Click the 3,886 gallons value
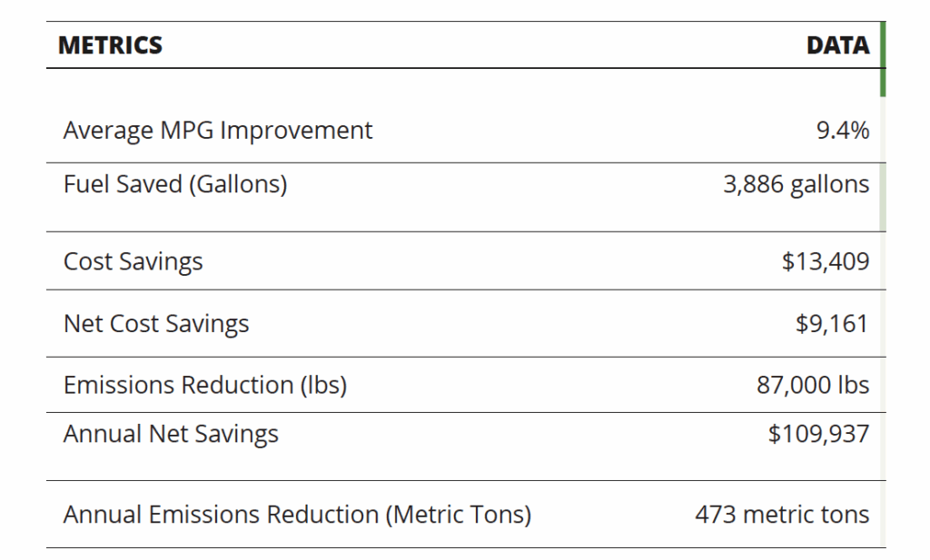 click(796, 184)
